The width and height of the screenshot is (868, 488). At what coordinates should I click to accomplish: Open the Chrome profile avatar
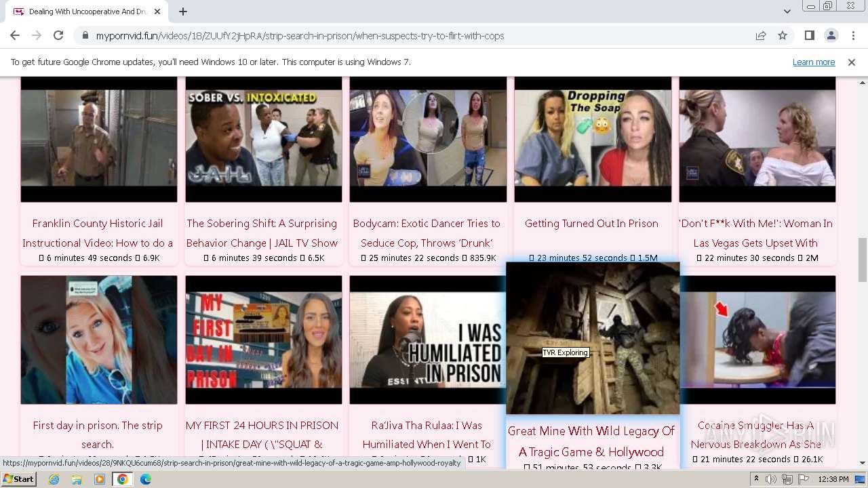click(x=831, y=36)
